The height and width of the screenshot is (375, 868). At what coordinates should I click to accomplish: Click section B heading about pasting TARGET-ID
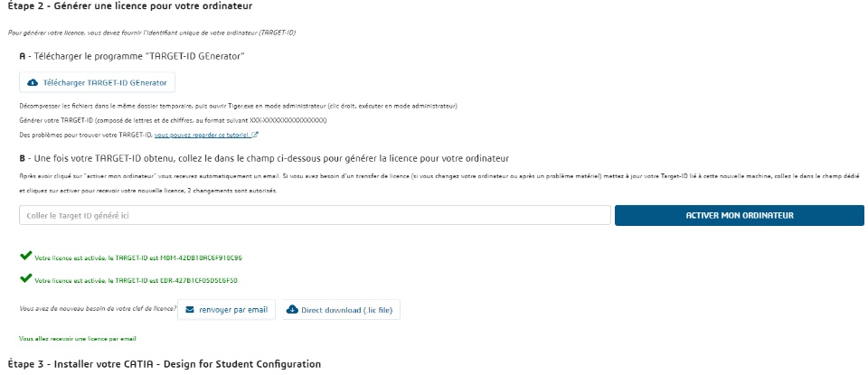point(264,158)
